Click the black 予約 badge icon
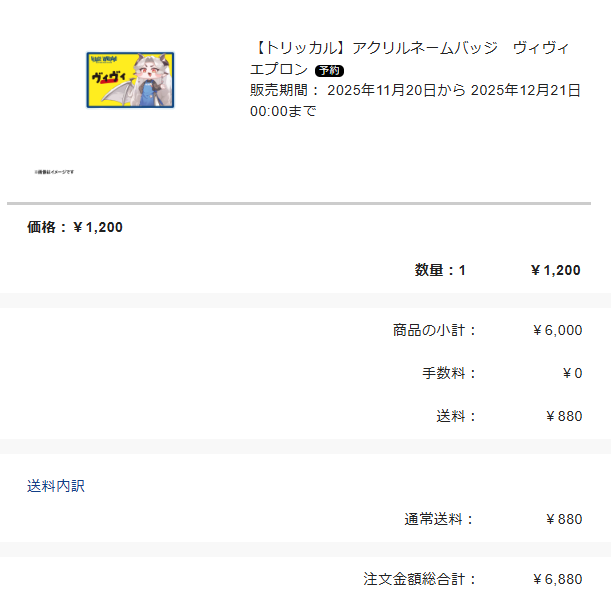The height and width of the screenshot is (603, 611). pos(329,70)
